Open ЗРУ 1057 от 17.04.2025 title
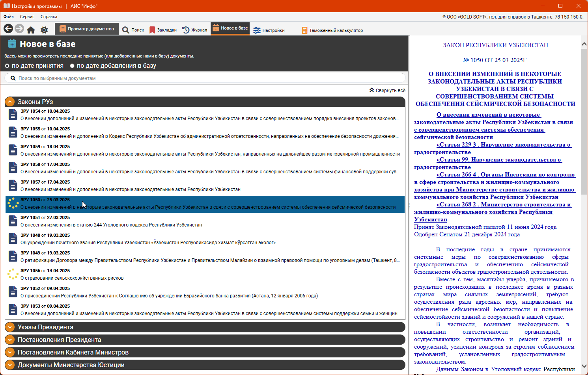Image resolution: width=588 pixels, height=375 pixels. click(x=45, y=182)
